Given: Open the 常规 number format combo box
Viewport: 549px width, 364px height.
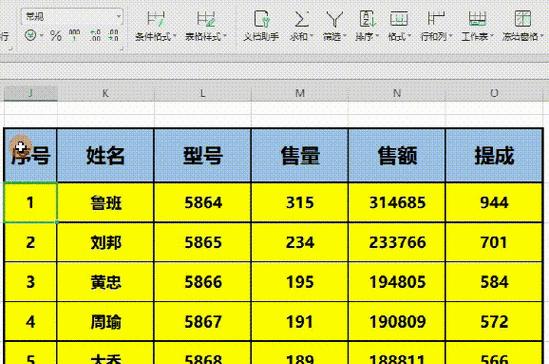Looking at the screenshot, I should point(71,16).
